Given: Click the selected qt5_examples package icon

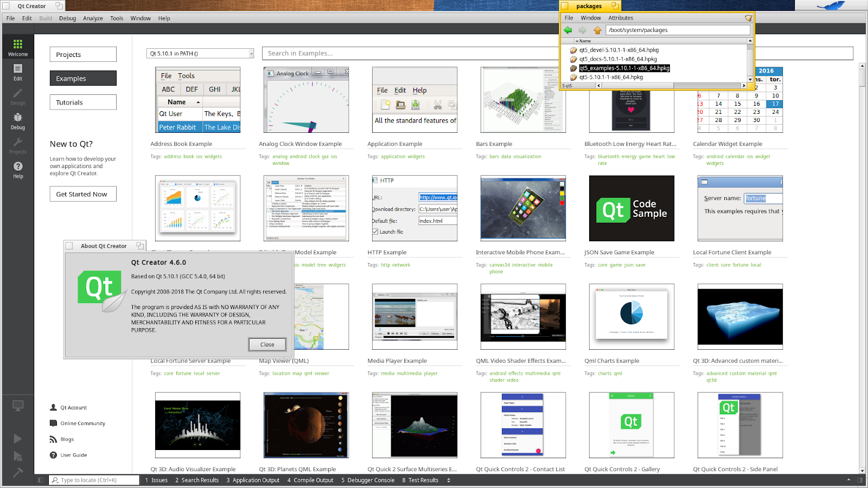Looking at the screenshot, I should (573, 68).
